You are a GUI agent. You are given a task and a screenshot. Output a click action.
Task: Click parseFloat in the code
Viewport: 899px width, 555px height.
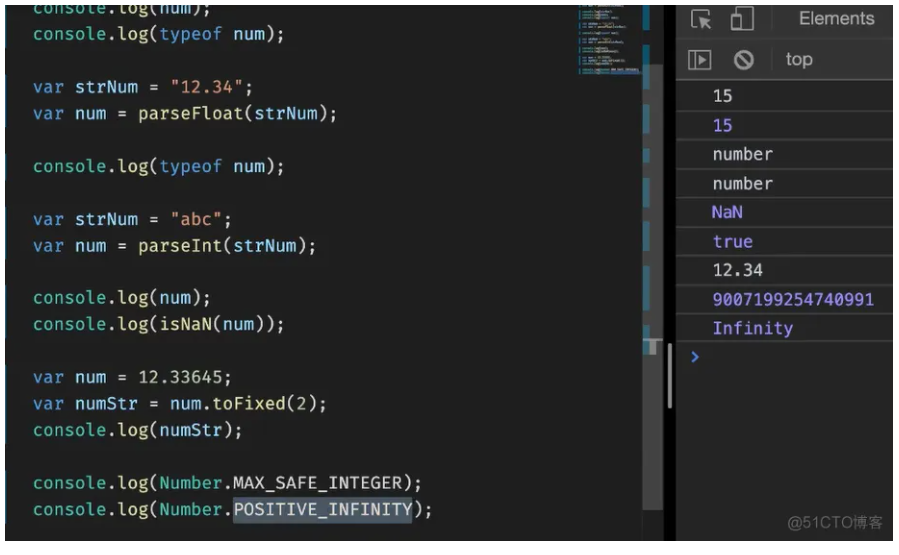point(190,114)
